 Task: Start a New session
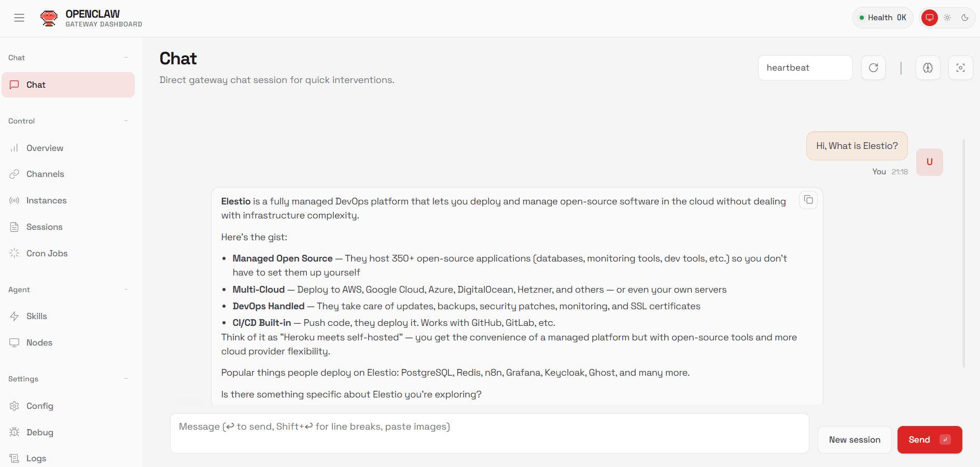(854, 439)
